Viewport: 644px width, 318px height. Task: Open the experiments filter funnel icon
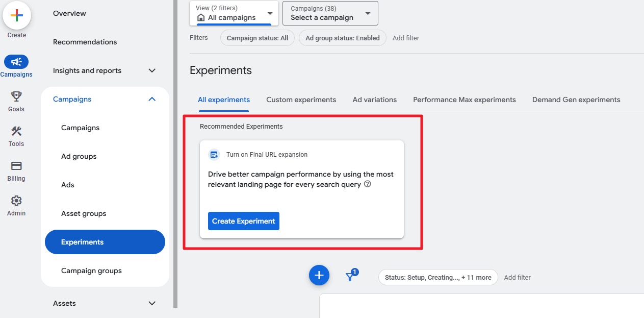click(x=351, y=275)
